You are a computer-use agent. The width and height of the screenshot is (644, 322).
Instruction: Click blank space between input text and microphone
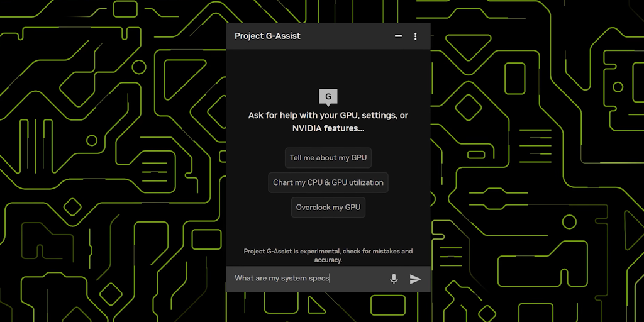click(x=358, y=279)
